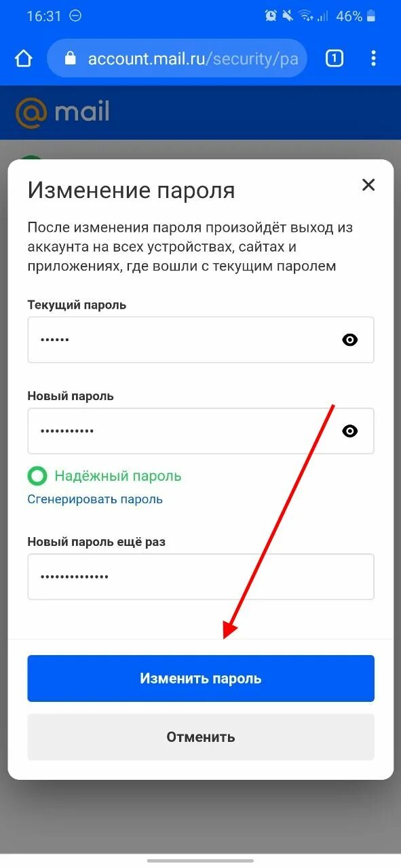
Task: Cancel with the Отменить button
Action: pyautogui.click(x=201, y=737)
